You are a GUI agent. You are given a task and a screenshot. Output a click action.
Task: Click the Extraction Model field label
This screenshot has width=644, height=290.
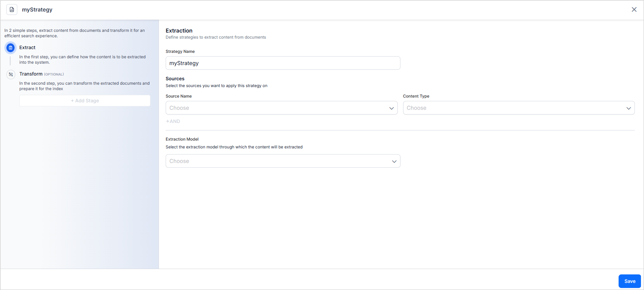tap(182, 139)
